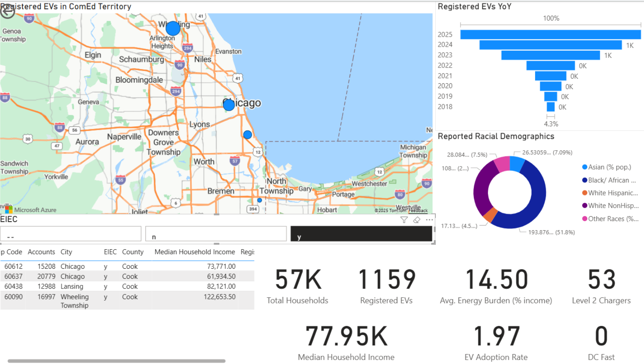Clear selections with the eraser icon
The image size is (644, 364).
pyautogui.click(x=417, y=220)
